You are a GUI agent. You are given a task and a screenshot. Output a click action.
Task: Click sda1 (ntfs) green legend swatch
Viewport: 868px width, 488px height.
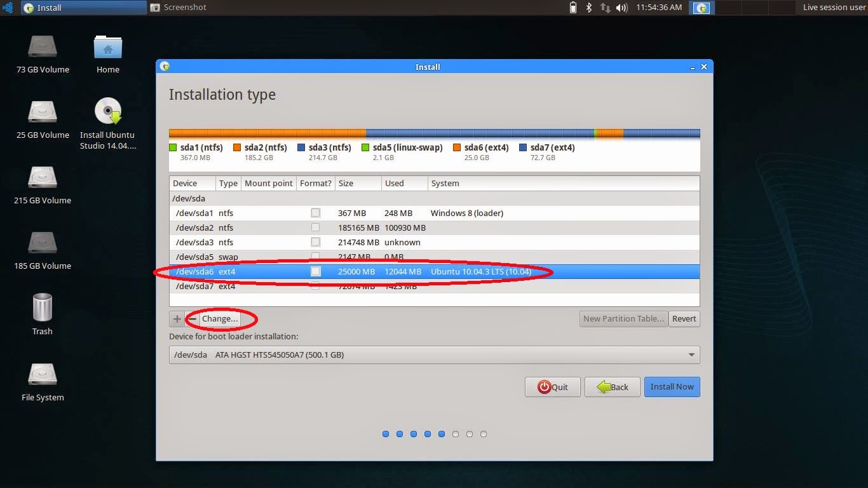tap(173, 147)
